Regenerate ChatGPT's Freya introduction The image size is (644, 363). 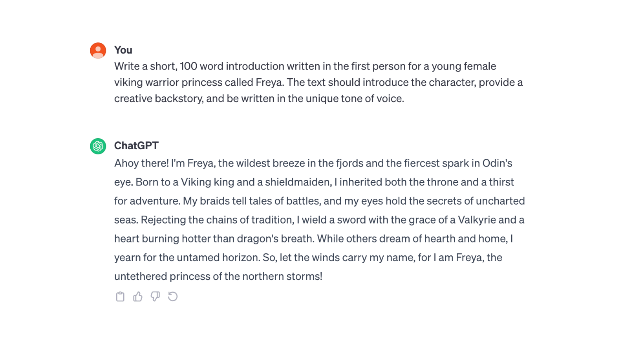(x=173, y=297)
